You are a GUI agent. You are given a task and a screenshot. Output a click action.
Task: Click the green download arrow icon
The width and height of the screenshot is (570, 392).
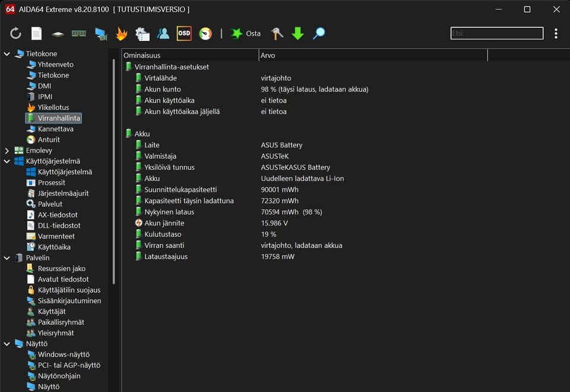click(298, 34)
